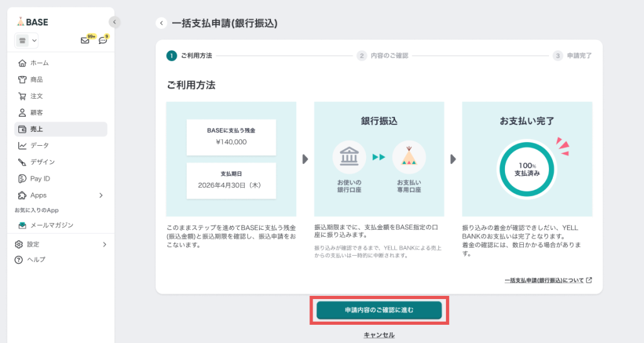Open the Pay ID menu item
The width and height of the screenshot is (644, 343).
click(40, 178)
